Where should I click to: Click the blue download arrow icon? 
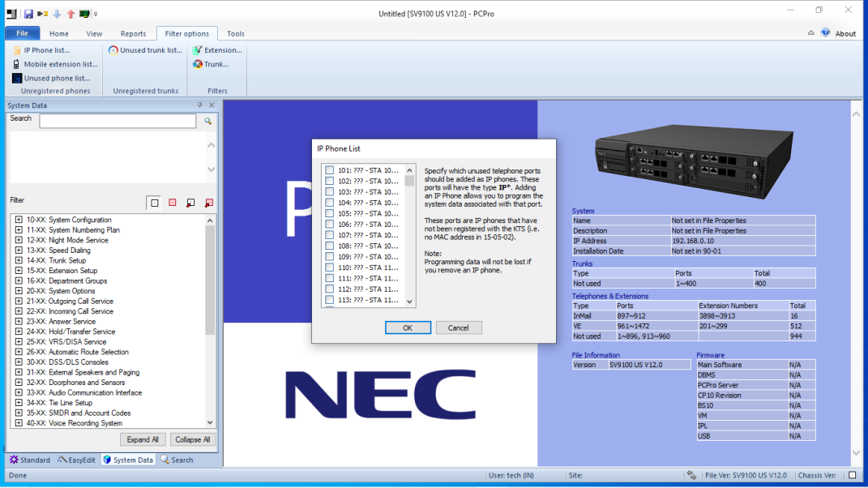(x=57, y=14)
